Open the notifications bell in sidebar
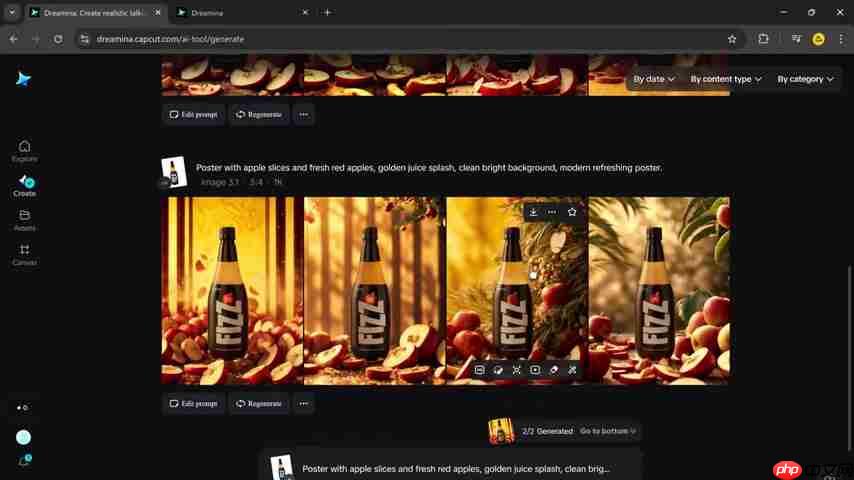854x480 pixels. coord(24,461)
